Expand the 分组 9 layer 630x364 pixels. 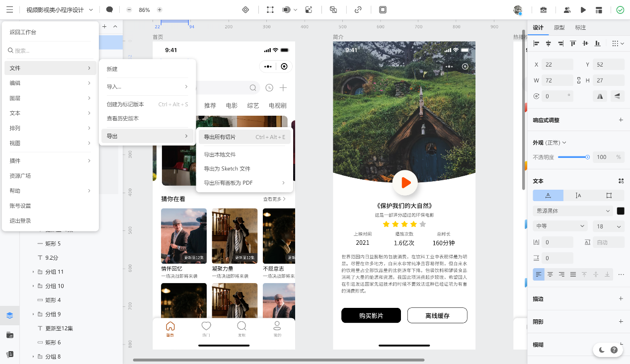pyautogui.click(x=33, y=314)
